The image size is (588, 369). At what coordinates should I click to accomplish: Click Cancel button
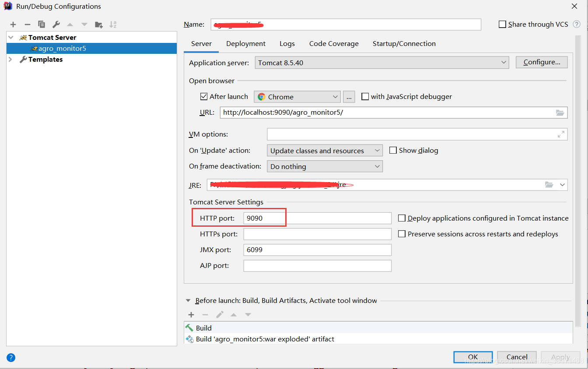(x=517, y=357)
